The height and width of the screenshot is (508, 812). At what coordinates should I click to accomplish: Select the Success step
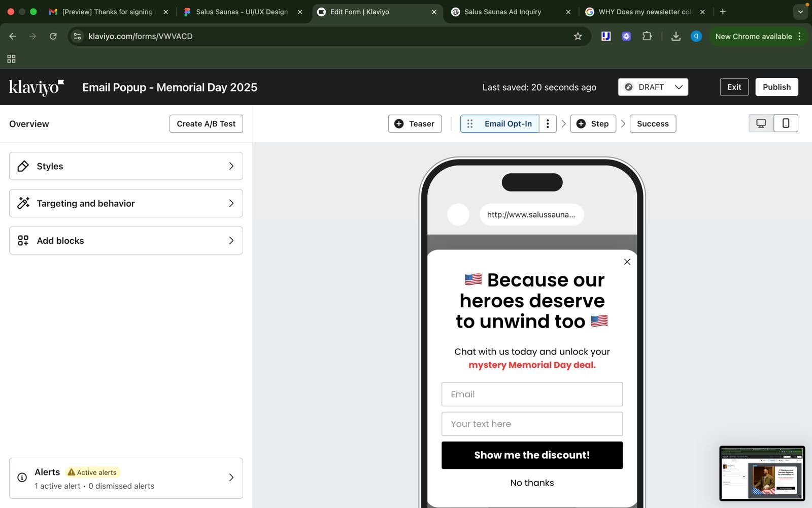tap(652, 124)
